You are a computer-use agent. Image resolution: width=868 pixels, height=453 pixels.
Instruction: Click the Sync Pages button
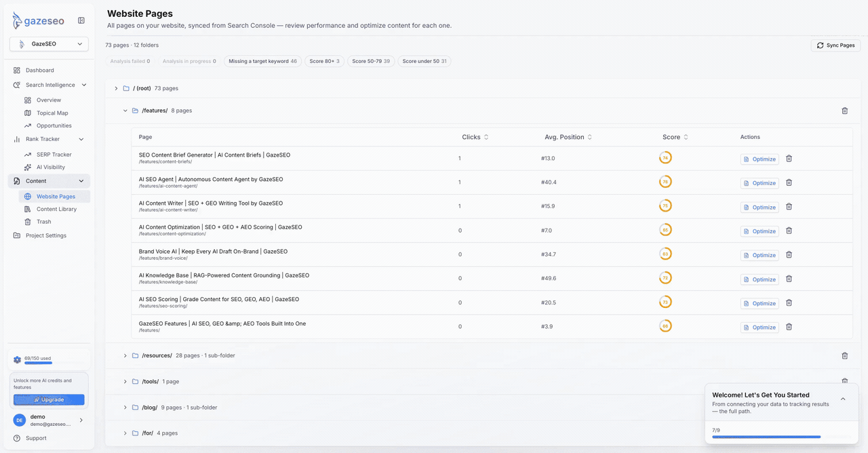(x=835, y=45)
